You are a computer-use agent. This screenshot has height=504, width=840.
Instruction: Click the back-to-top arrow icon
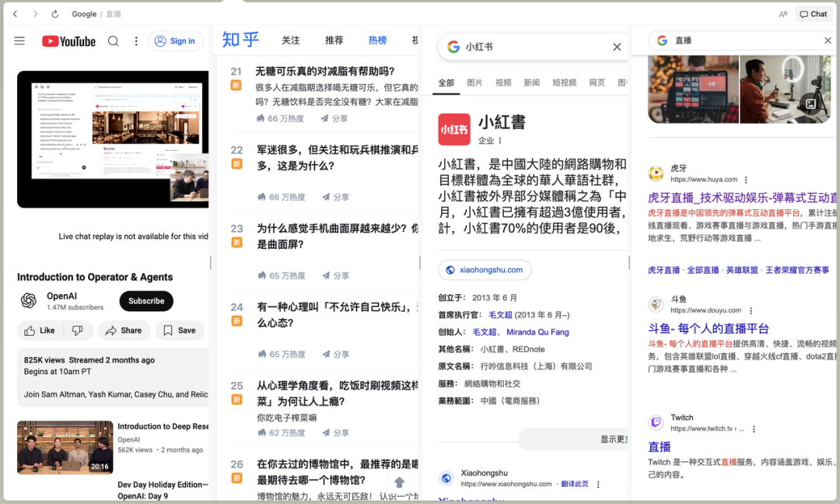pos(400,482)
